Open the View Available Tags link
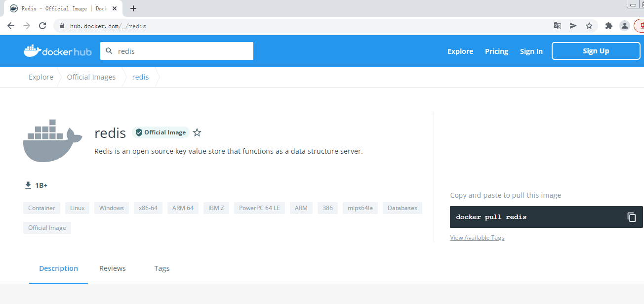 (477, 238)
